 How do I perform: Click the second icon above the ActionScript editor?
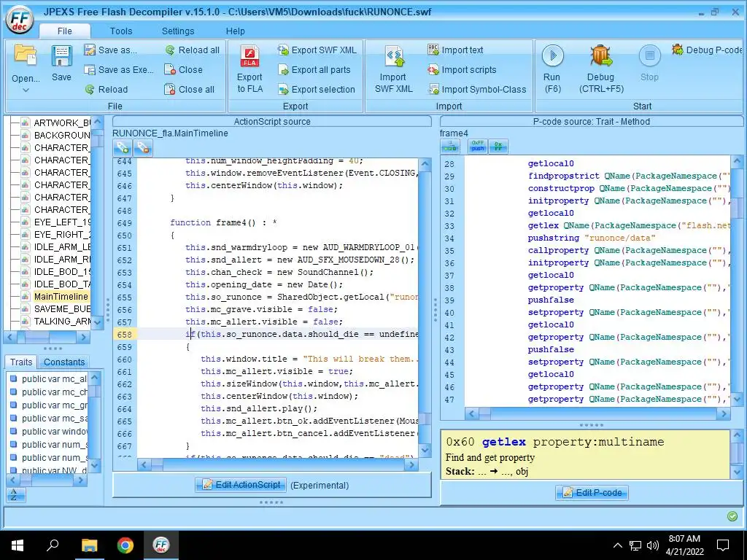(143, 148)
